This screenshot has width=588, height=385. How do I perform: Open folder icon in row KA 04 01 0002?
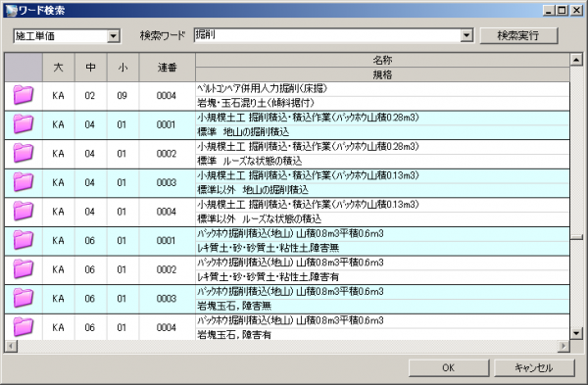(x=24, y=153)
